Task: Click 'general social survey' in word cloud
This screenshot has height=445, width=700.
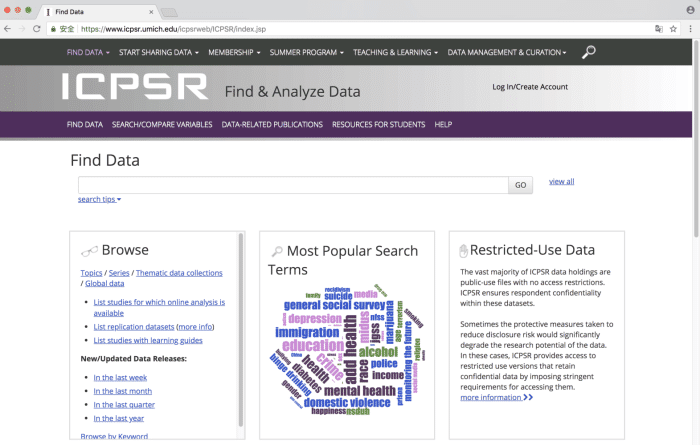Action: click(x=334, y=305)
